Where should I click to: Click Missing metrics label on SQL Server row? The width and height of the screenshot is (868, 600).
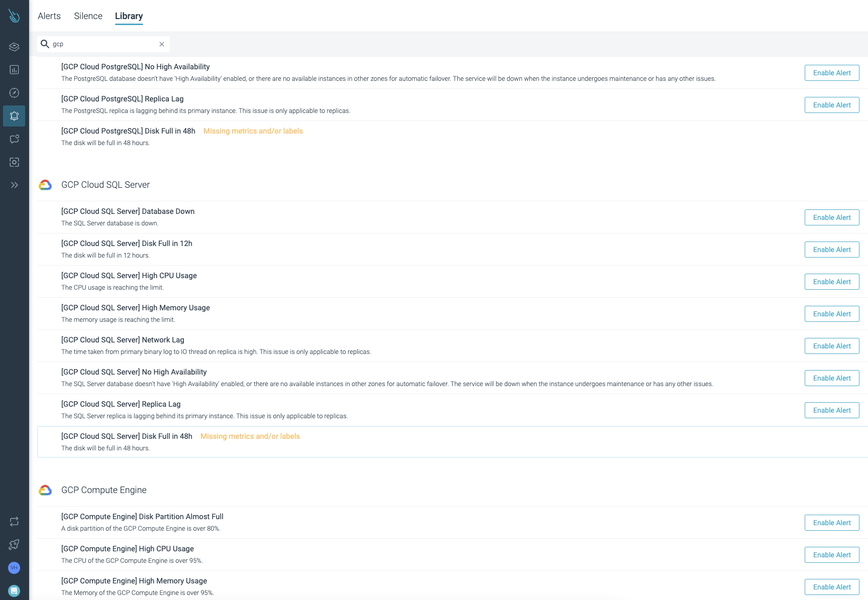click(x=250, y=436)
